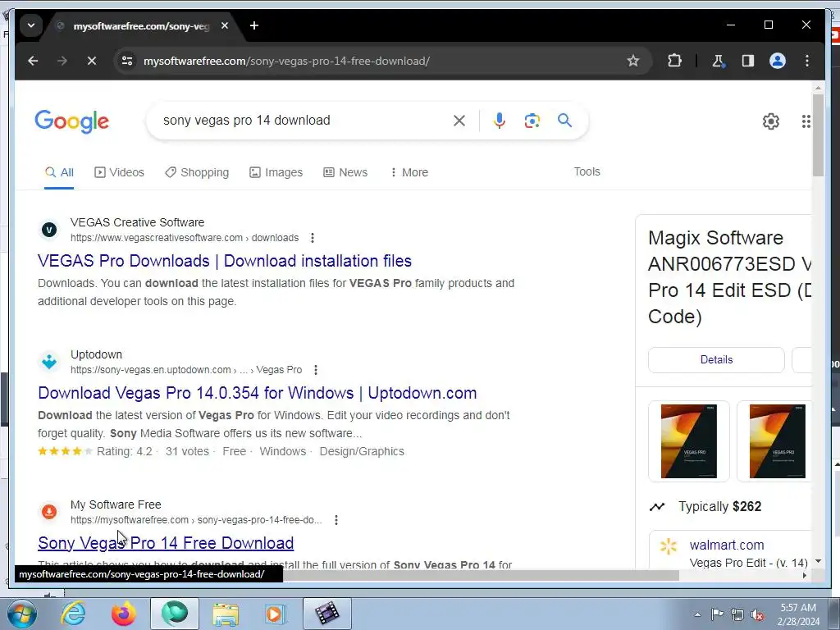Click the vertical scrollbar of the page
Image resolution: width=840 pixels, height=630 pixels.
point(818,135)
